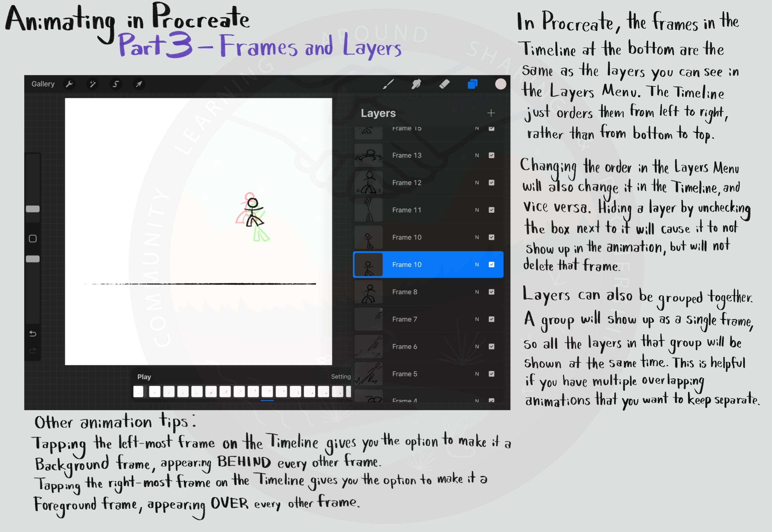Open the timeline Settings
Screen dimensions: 772x532
(x=341, y=377)
